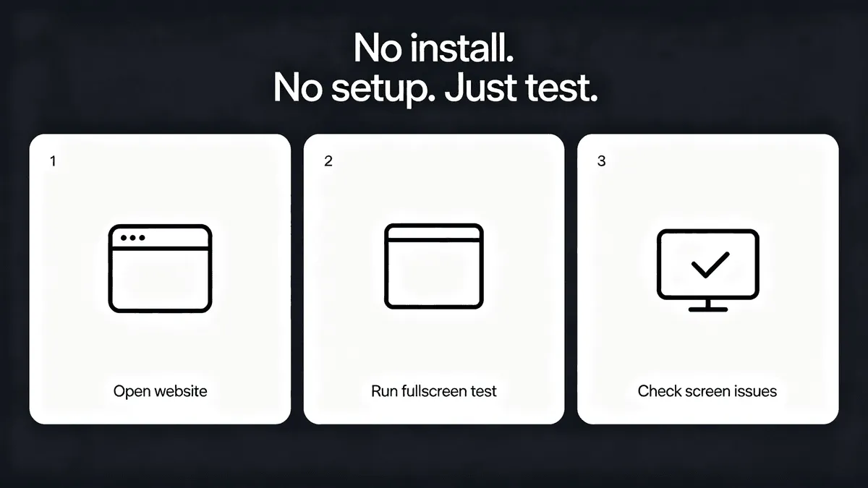Screen dimensions: 868x488
Task: Click the title bar of the fullscreen window icon
Action: pos(434,232)
